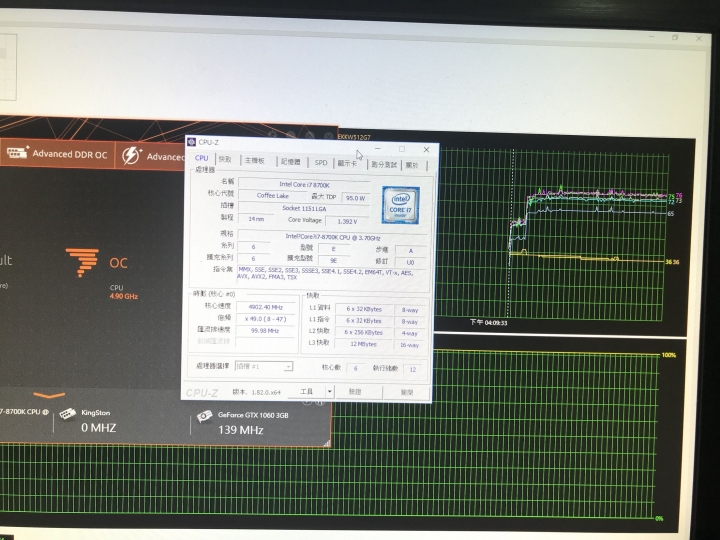720x540 pixels.
Task: Click the KingSton memory module icon
Action: [68, 413]
